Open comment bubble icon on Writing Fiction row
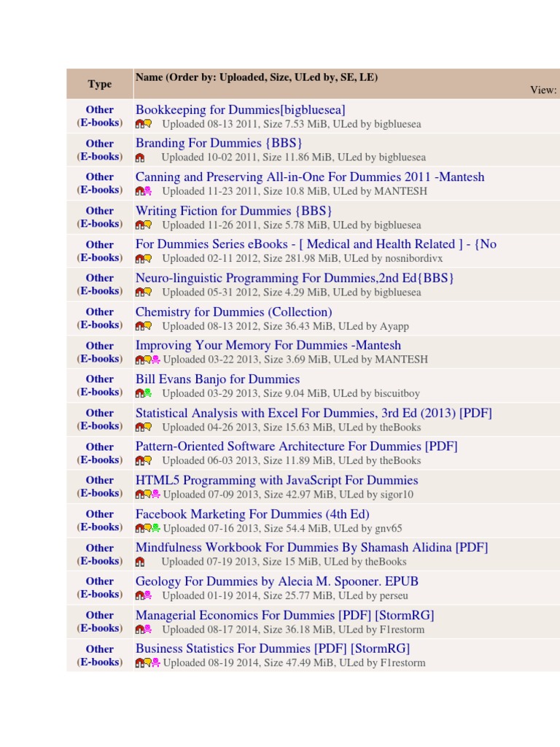 [147, 225]
